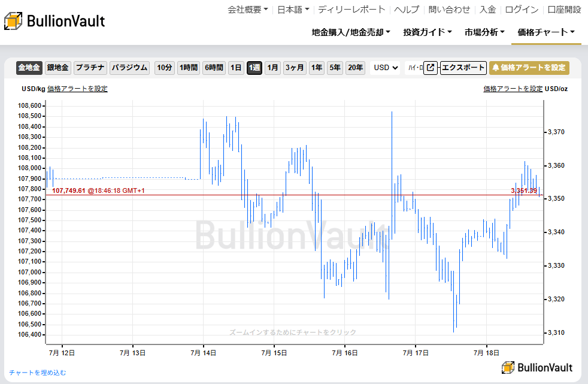Click the 7月 14日 date label

point(203,353)
